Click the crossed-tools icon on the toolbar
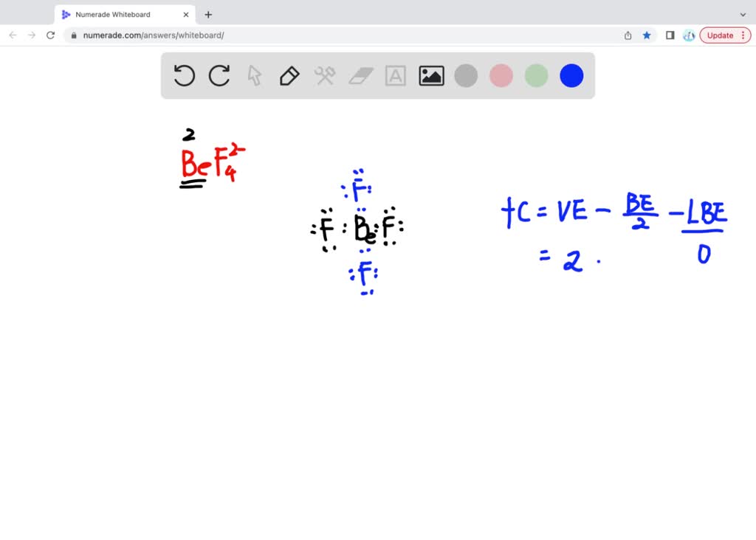 325,76
